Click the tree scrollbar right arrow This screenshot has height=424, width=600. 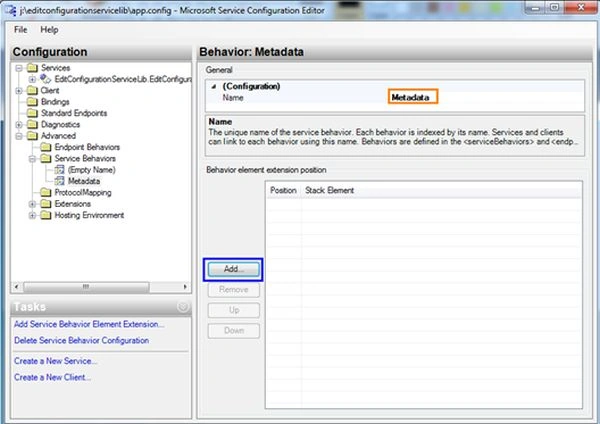pos(185,287)
